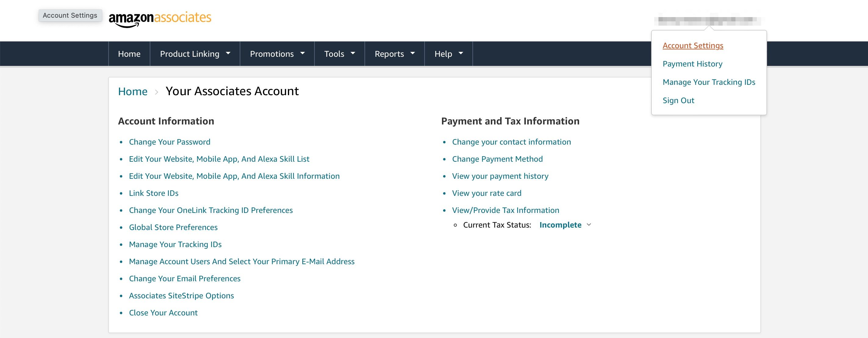The height and width of the screenshot is (338, 868).
Task: Click Associates SiteStripe Options
Action: tap(181, 296)
